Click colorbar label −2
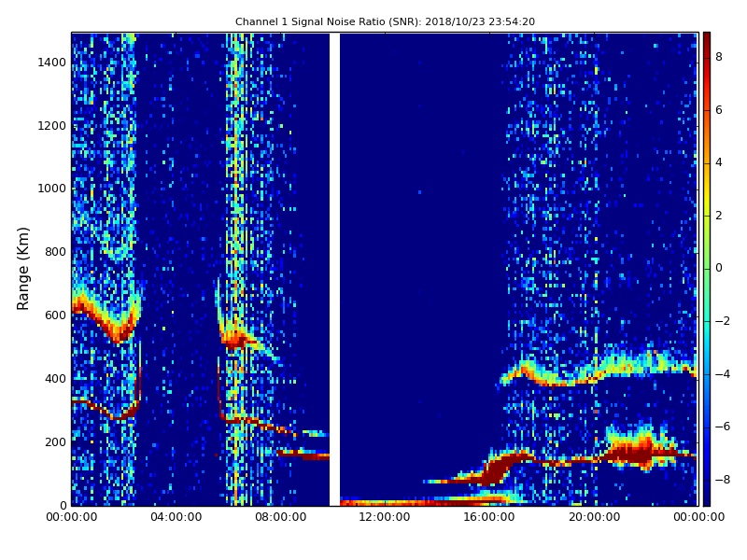 (722, 321)
